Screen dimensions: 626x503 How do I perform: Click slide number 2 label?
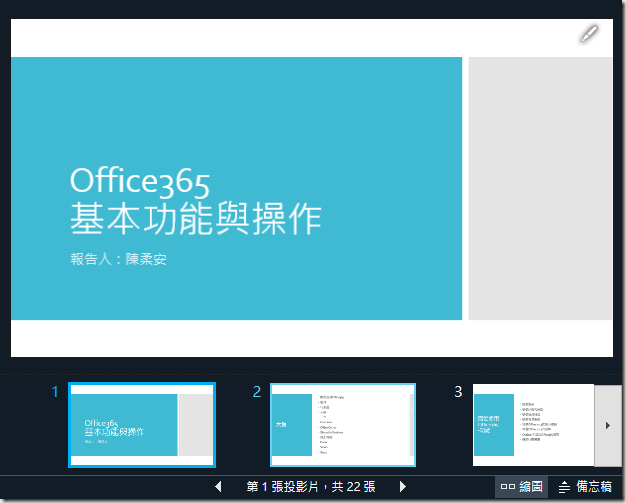pos(257,392)
